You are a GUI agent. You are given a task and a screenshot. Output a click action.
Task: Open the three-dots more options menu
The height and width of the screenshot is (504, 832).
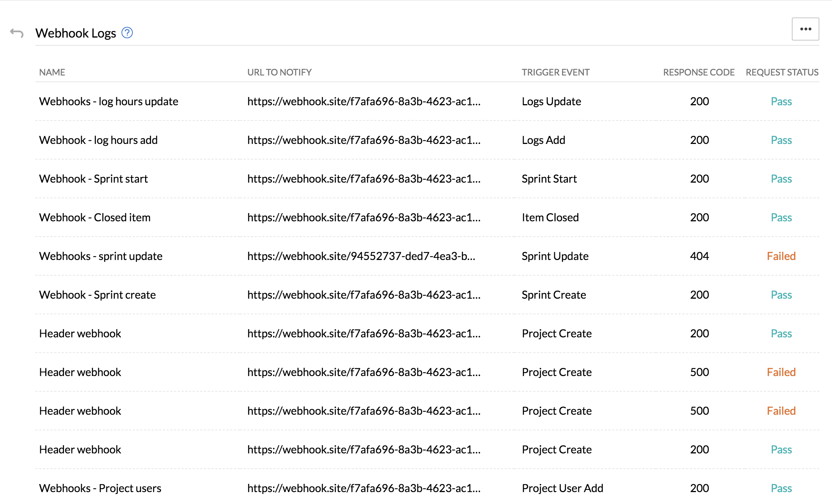(x=805, y=29)
